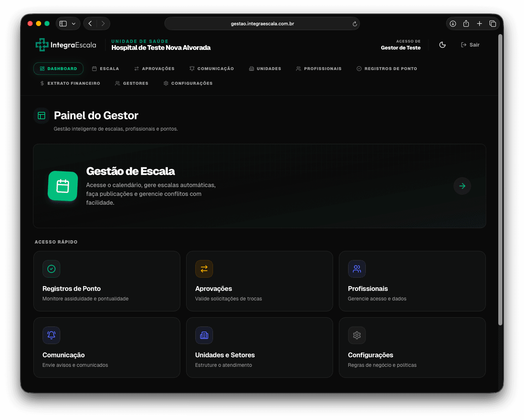Viewport: 524px width, 420px height.
Task: Click the browser address bar
Action: [262, 23]
